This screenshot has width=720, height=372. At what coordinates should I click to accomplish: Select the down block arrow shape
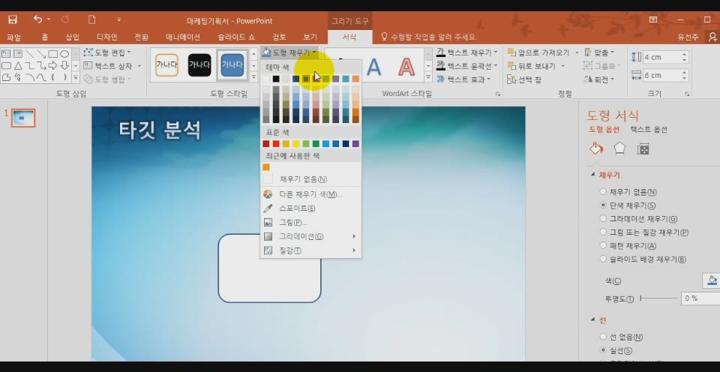pos(65,66)
